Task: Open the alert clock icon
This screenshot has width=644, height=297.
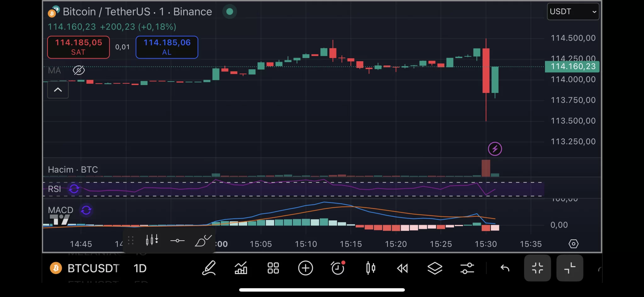Action: tap(338, 268)
